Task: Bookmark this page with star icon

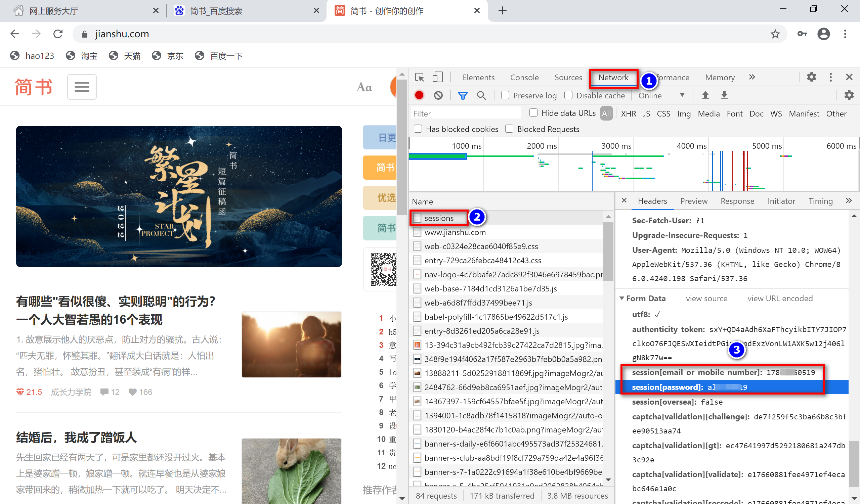Action: coord(775,34)
